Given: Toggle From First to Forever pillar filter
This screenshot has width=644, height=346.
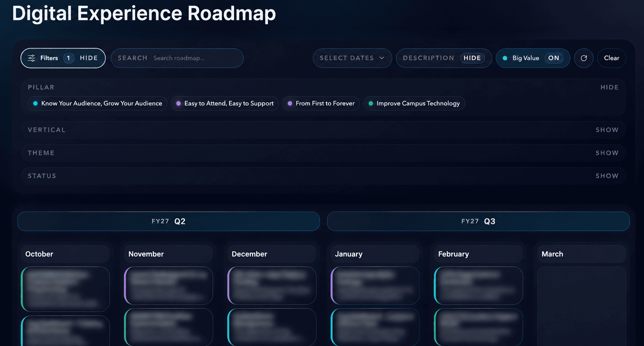Looking at the screenshot, I should 321,104.
